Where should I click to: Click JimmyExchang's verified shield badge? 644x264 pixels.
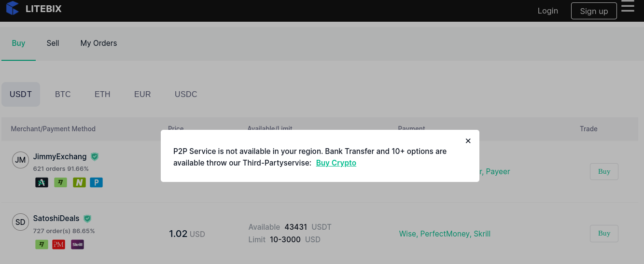tap(95, 156)
